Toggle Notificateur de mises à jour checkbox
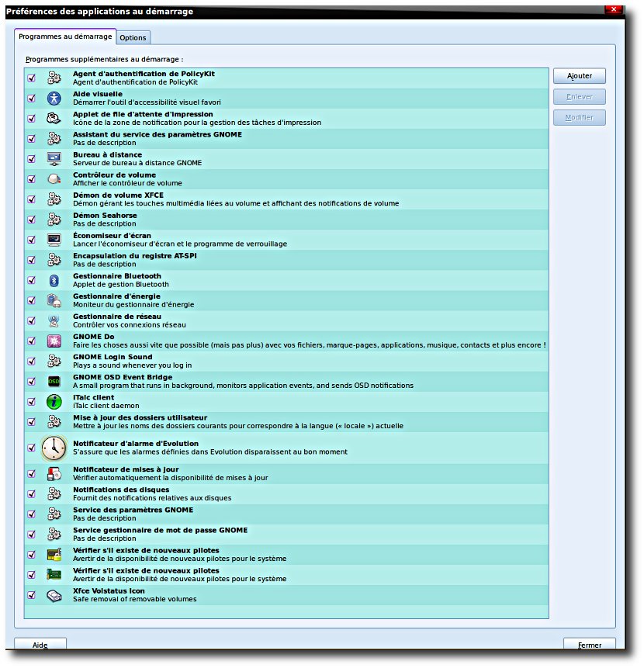 click(x=32, y=474)
